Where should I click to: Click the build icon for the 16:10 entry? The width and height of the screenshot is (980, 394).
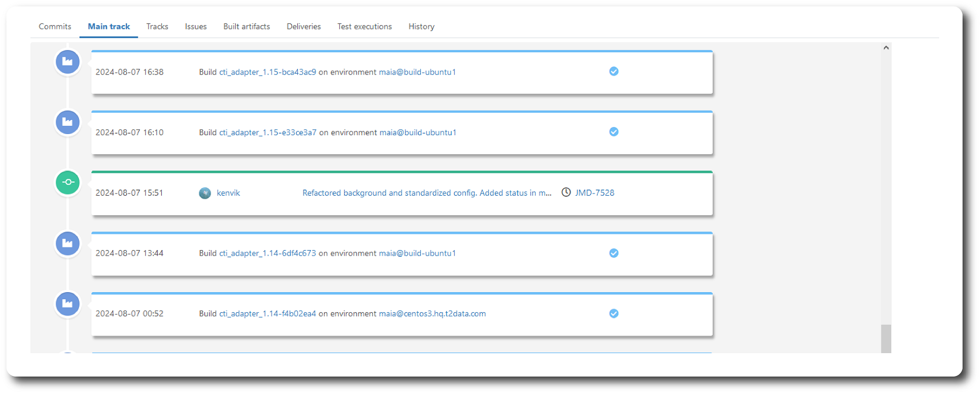click(68, 122)
